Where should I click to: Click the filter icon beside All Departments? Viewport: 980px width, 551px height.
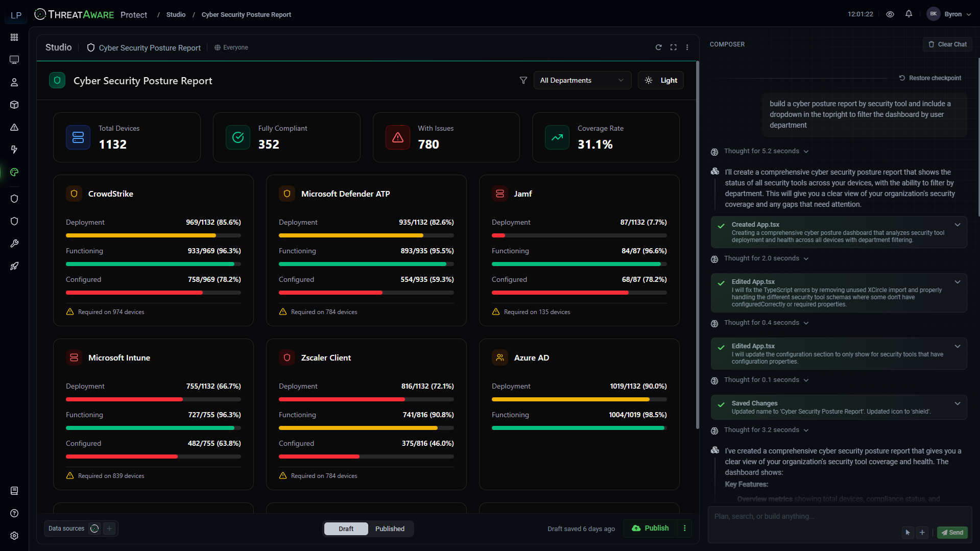(x=523, y=80)
